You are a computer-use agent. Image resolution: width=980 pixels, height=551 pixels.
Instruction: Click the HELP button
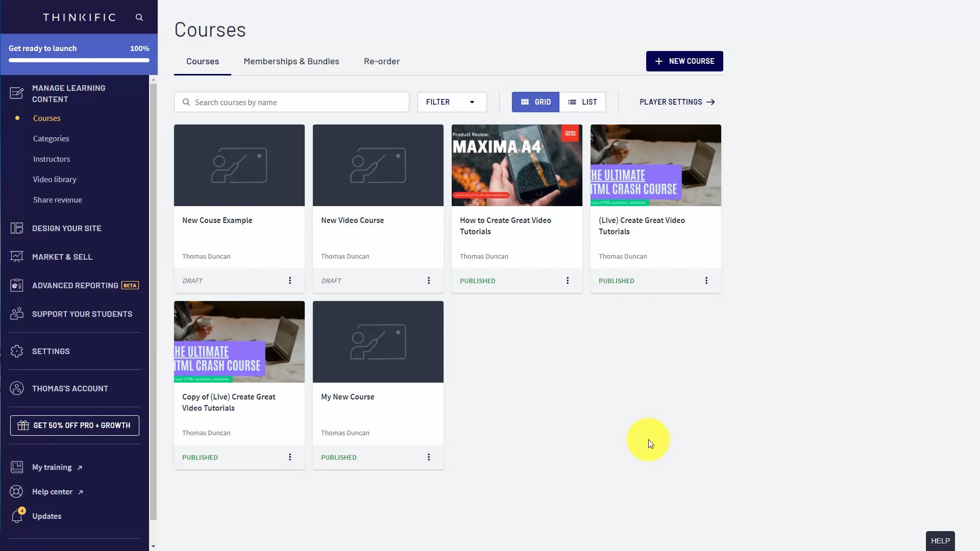pyautogui.click(x=940, y=541)
